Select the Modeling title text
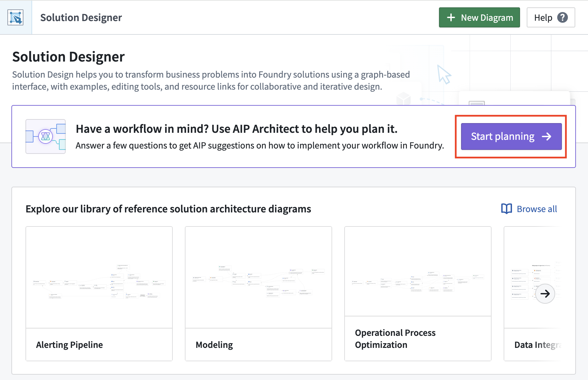This screenshot has width=588, height=380. point(214,345)
